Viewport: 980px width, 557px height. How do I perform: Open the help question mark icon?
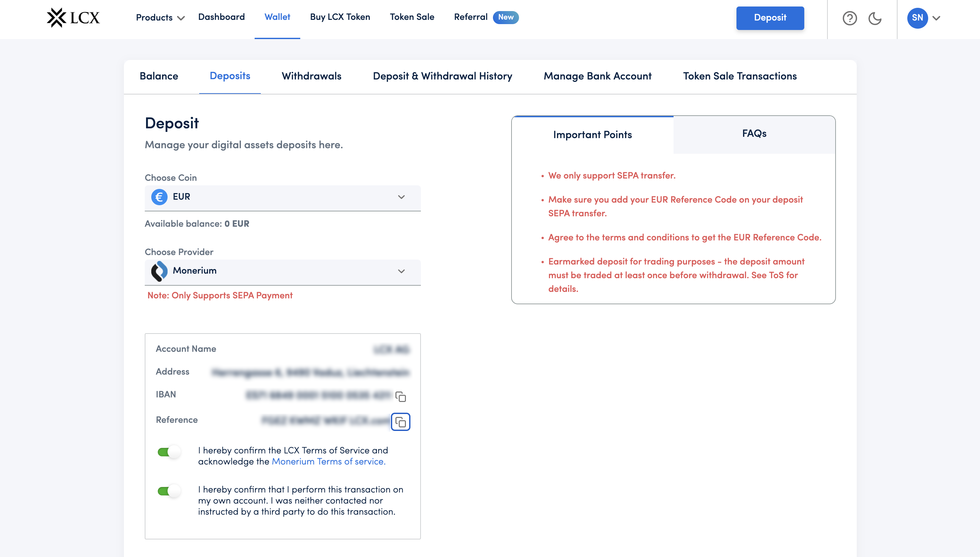(x=850, y=18)
